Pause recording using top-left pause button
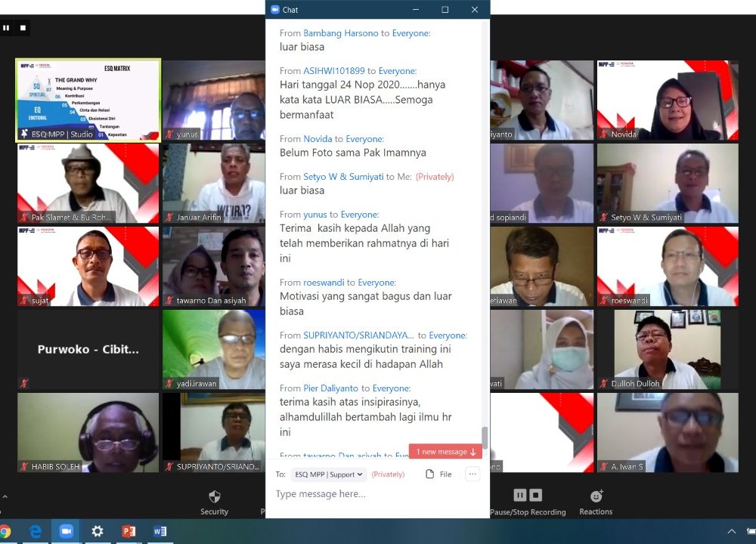This screenshot has width=756, height=544. tap(6, 28)
